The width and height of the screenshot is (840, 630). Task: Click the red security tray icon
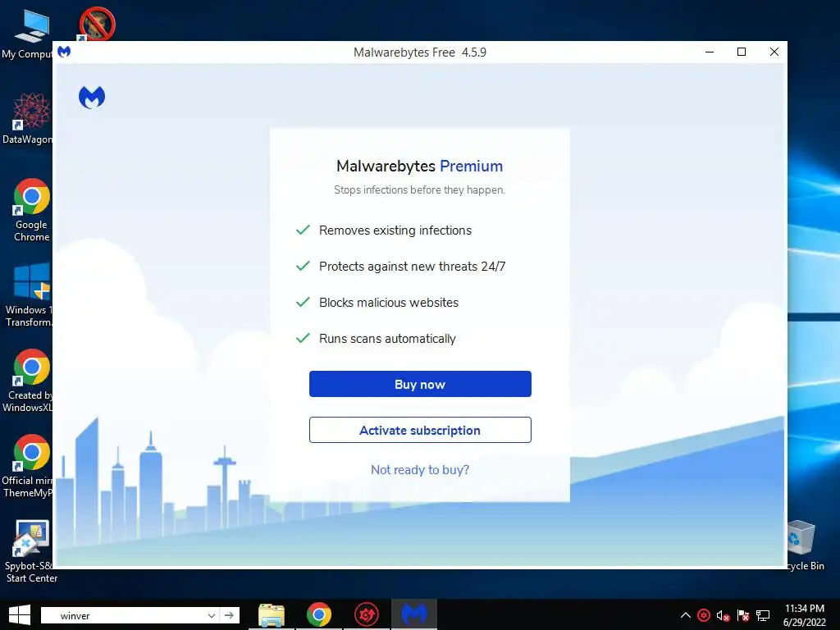click(x=704, y=615)
